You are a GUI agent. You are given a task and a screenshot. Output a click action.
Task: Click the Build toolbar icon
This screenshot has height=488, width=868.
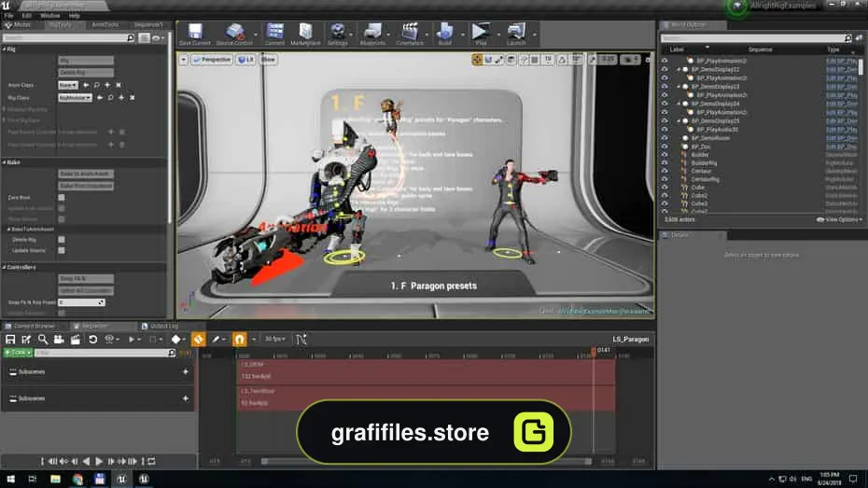point(445,34)
